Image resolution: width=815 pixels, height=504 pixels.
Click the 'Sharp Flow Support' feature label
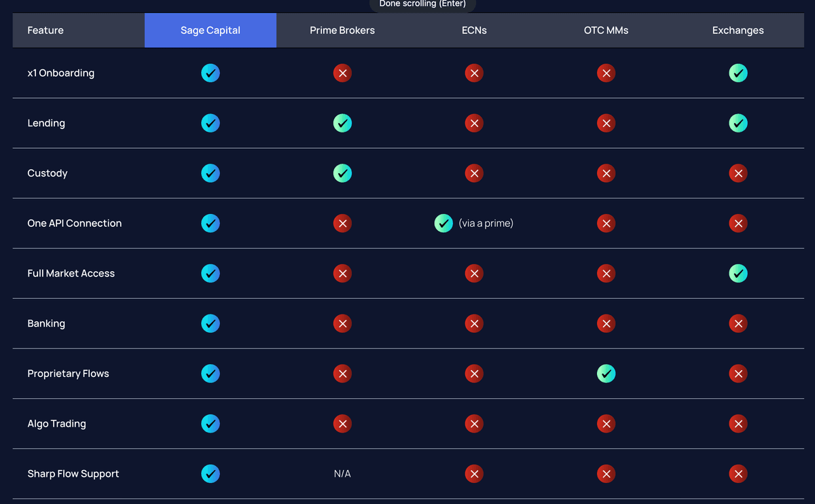(x=73, y=473)
